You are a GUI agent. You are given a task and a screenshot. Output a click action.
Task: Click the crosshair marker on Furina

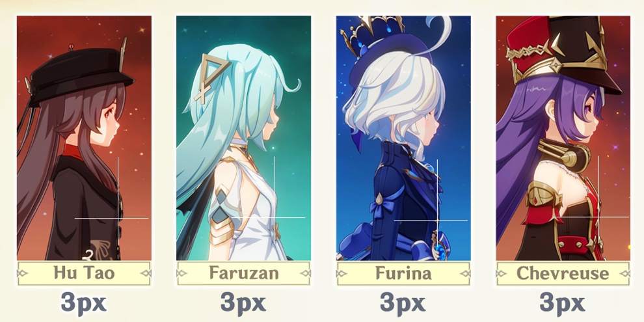pos(437,221)
